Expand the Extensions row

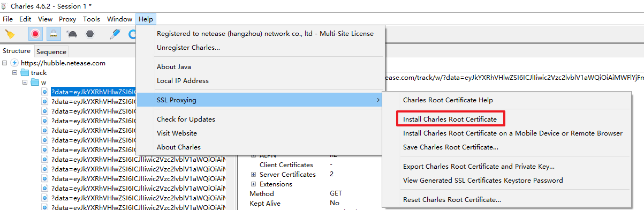coord(253,184)
